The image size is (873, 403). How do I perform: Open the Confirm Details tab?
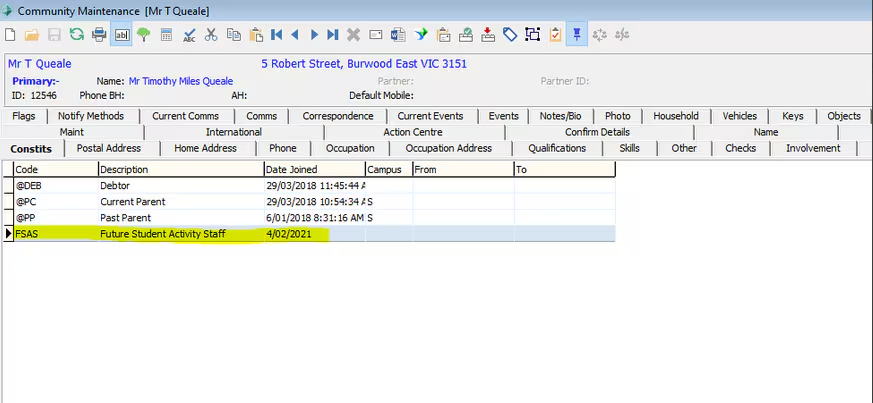(597, 132)
